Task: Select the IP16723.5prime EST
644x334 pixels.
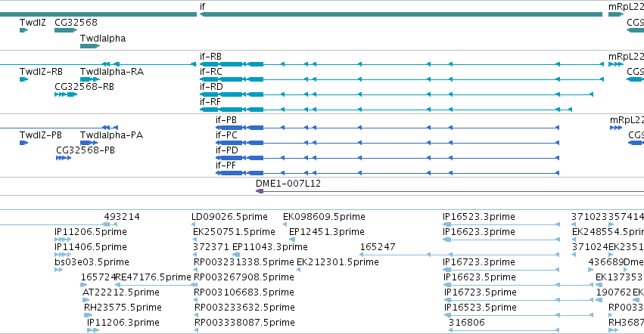Action: (x=518, y=300)
